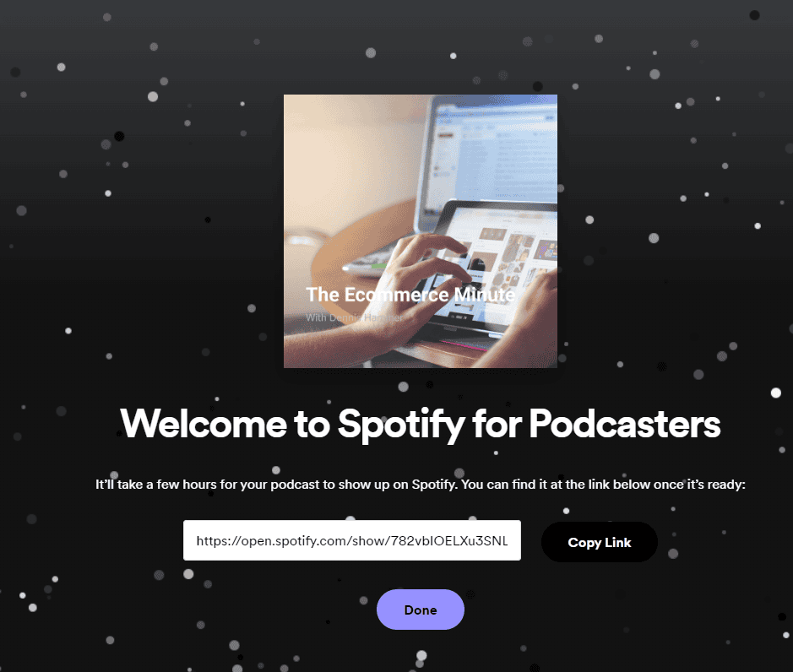The height and width of the screenshot is (672, 793).
Task: Click the word "Welcome" in the heading
Action: (204, 423)
